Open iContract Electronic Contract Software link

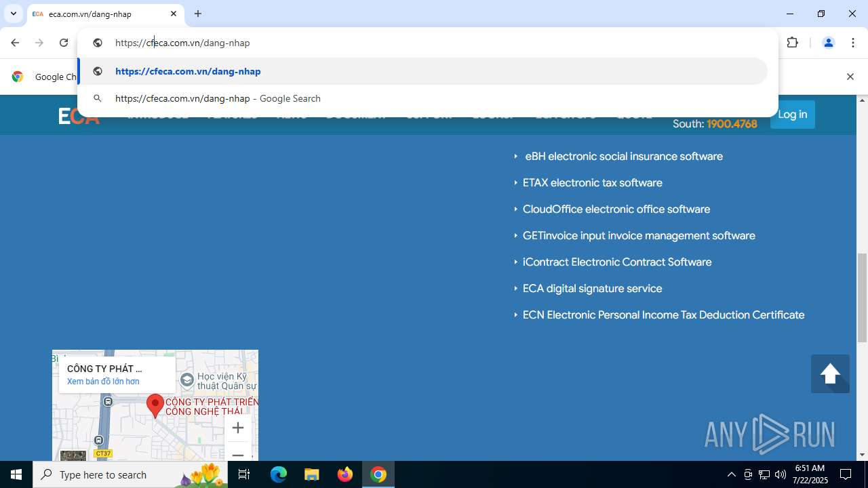617,262
